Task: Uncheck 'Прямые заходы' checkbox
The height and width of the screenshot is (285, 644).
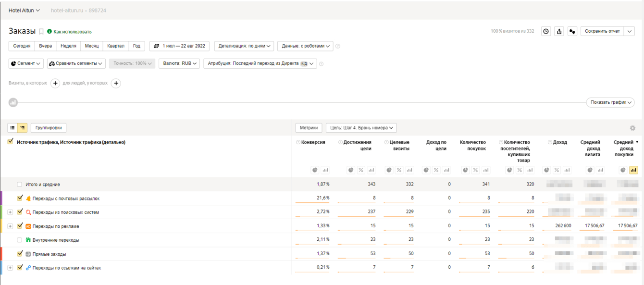Action: tap(20, 253)
